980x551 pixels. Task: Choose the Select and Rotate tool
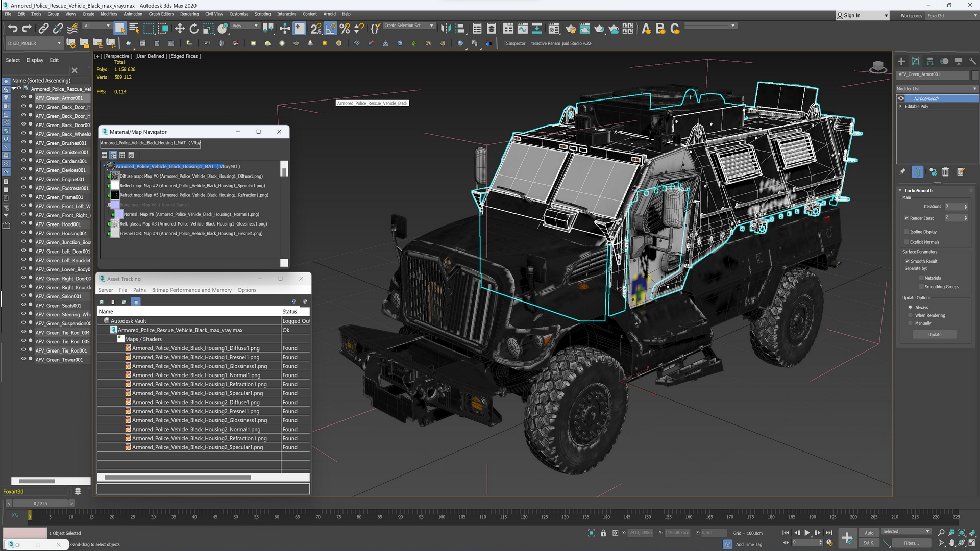tap(194, 29)
